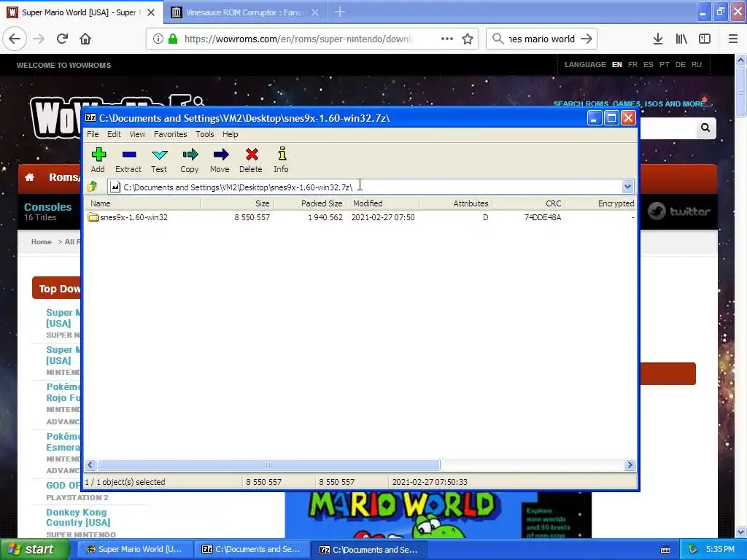Open the Firefox home page button
This screenshot has width=747, height=560.
pos(85,39)
